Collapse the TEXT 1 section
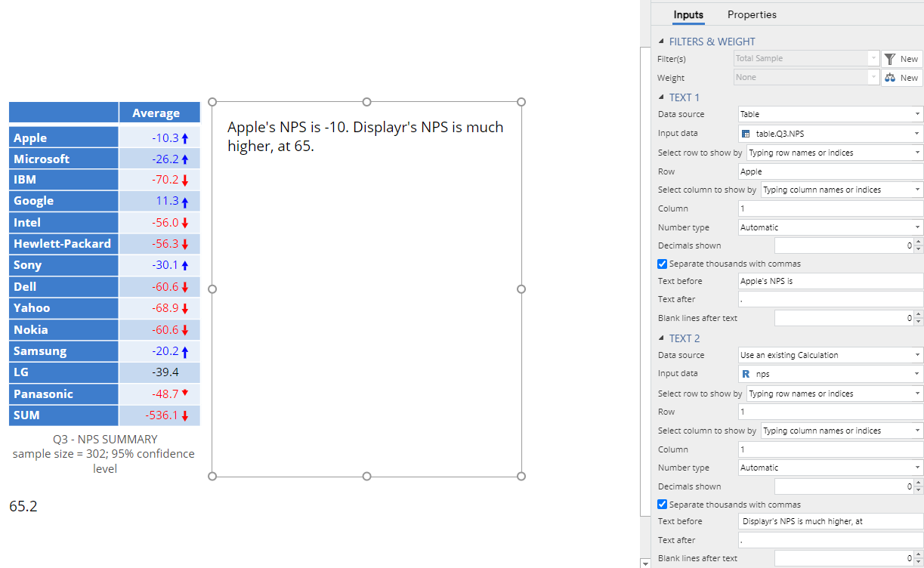924x568 pixels. pos(663,97)
